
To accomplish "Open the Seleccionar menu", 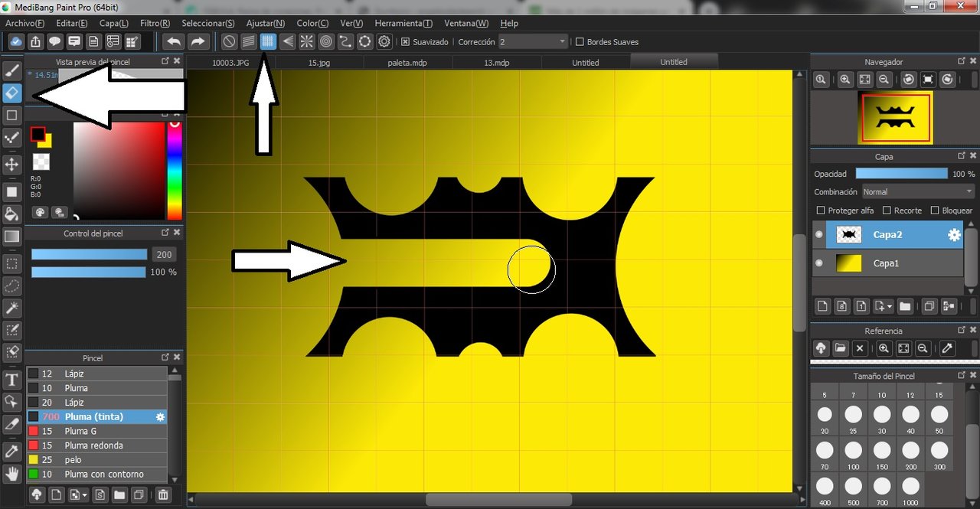I will [x=208, y=24].
